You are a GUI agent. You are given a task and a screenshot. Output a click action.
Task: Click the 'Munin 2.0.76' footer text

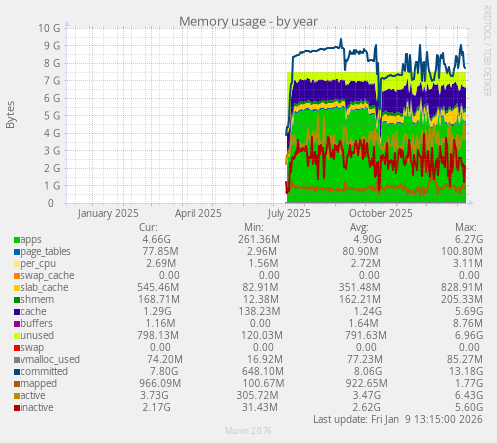click(x=248, y=431)
